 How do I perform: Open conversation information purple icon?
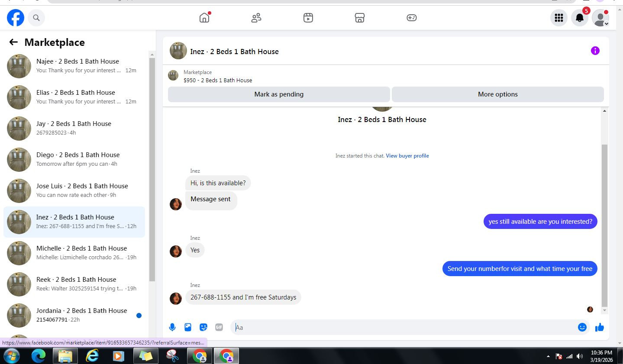595,51
